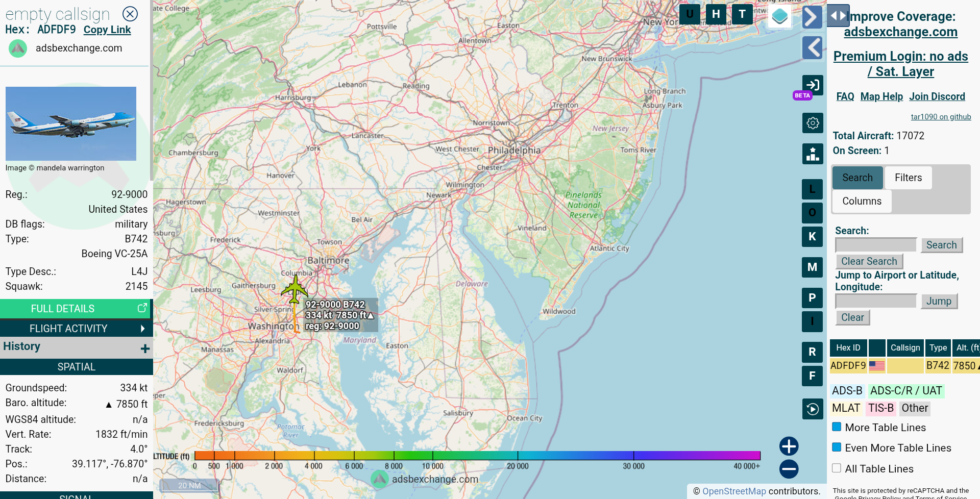Click the altitude color scale bar

(477, 456)
